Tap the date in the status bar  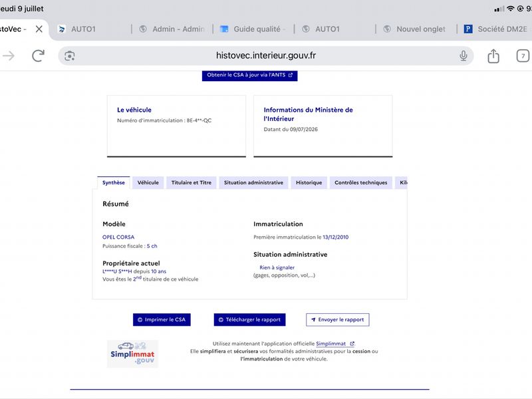[22, 9]
